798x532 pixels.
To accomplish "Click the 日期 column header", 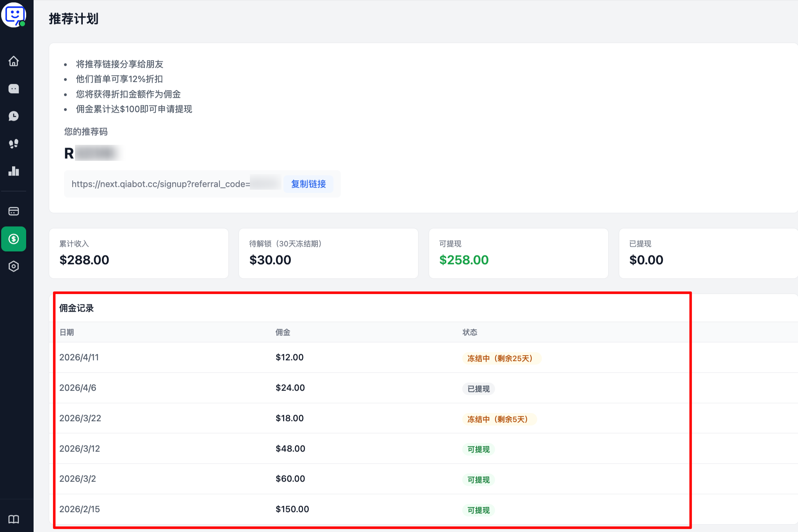I will [67, 332].
